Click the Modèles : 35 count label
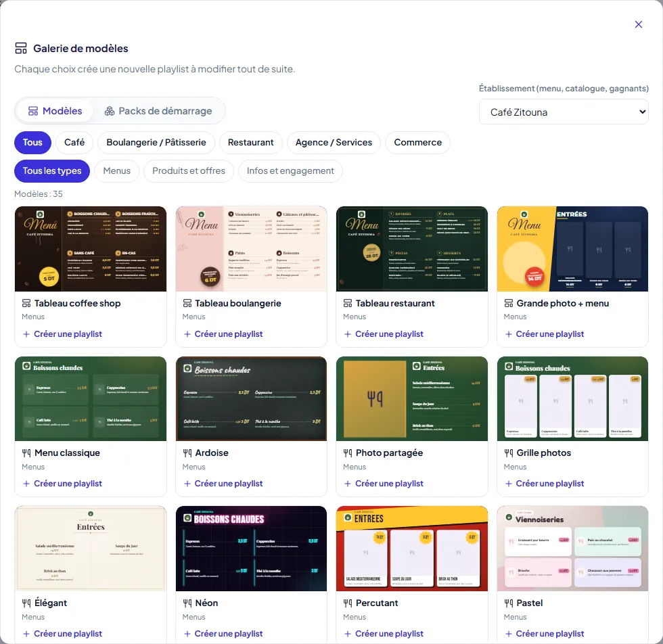 coord(39,193)
